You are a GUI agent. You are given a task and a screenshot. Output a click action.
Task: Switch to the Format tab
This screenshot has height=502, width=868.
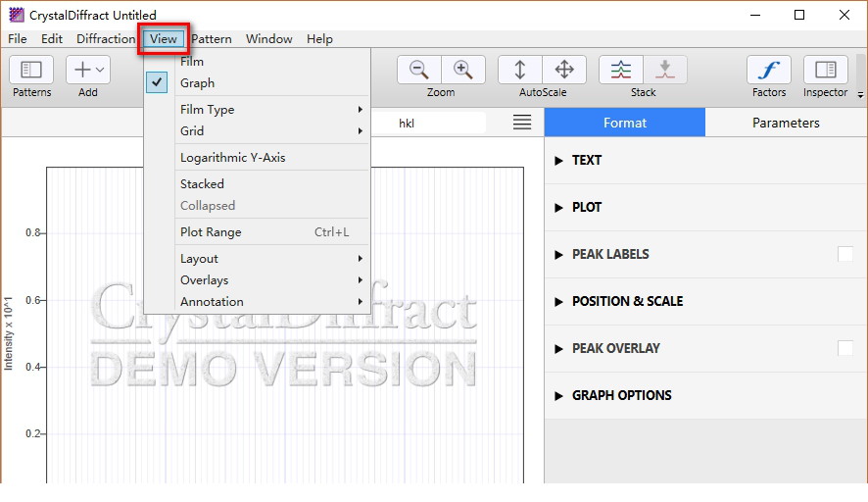pyautogui.click(x=625, y=123)
